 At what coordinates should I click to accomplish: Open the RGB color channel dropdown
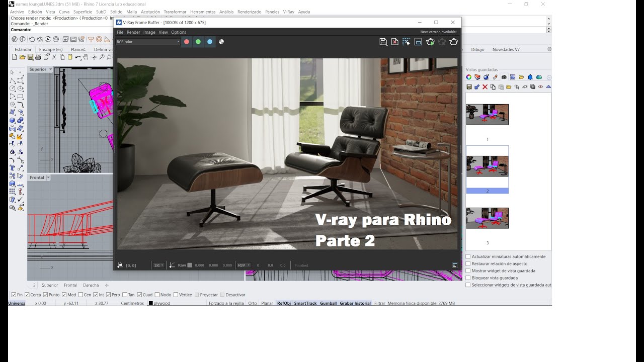click(x=148, y=42)
